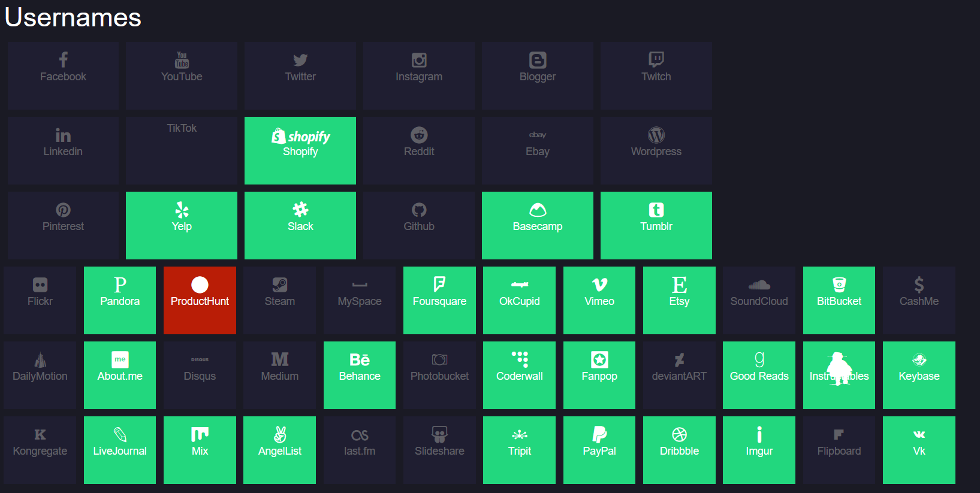Select the Pinterest logo icon
This screenshot has height=493, width=980.
pos(63,210)
